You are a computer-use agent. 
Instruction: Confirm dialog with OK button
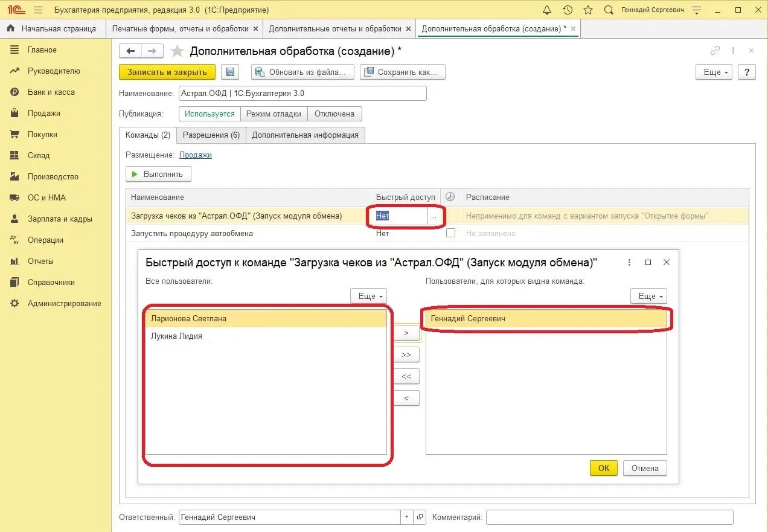pos(604,468)
